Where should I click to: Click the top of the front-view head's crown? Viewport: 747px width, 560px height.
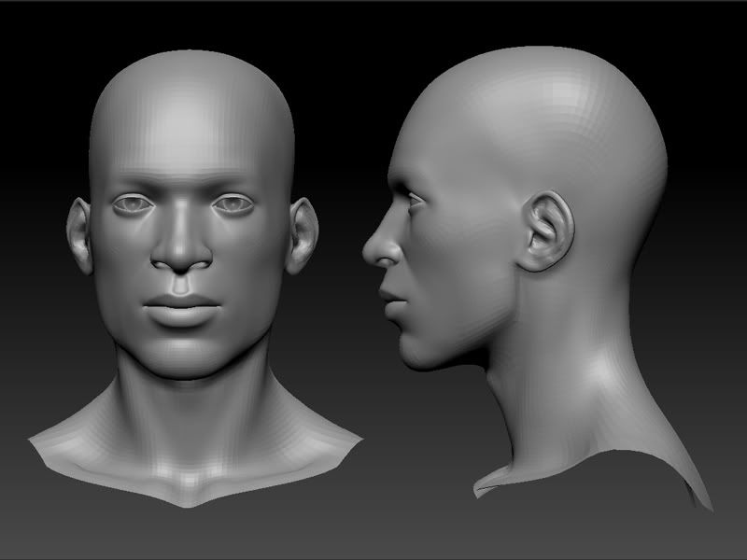pyautogui.click(x=191, y=61)
